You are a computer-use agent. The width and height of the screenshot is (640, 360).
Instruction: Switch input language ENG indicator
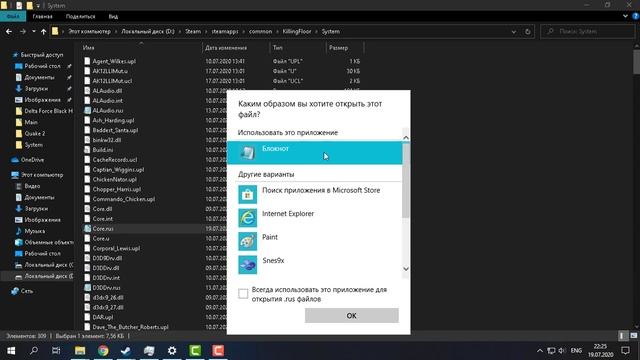[x=576, y=351]
